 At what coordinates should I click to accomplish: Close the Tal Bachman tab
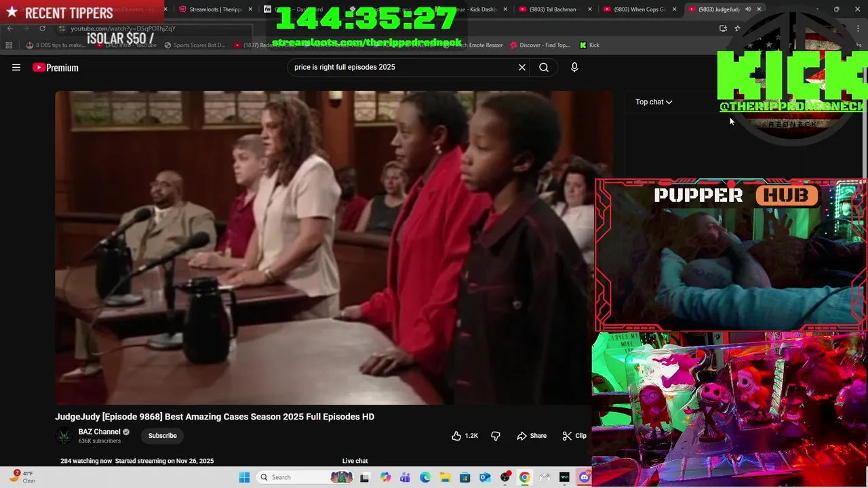[x=589, y=9]
